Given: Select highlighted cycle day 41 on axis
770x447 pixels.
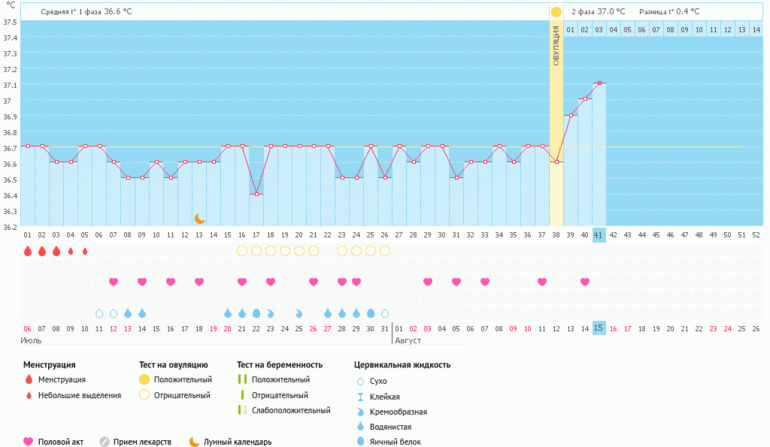Looking at the screenshot, I should coord(599,235).
